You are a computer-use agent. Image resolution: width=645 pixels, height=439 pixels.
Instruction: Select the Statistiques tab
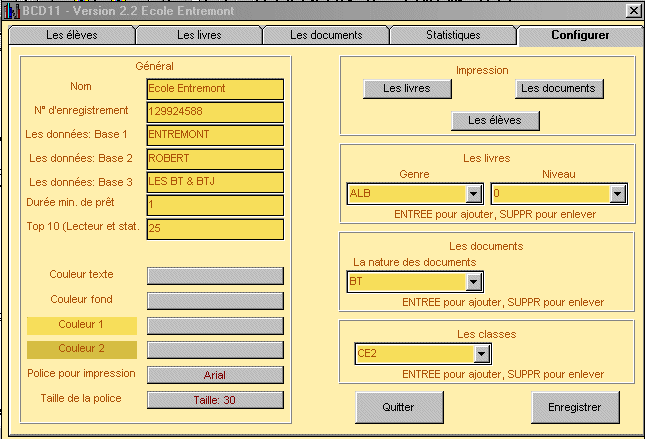[x=452, y=35]
